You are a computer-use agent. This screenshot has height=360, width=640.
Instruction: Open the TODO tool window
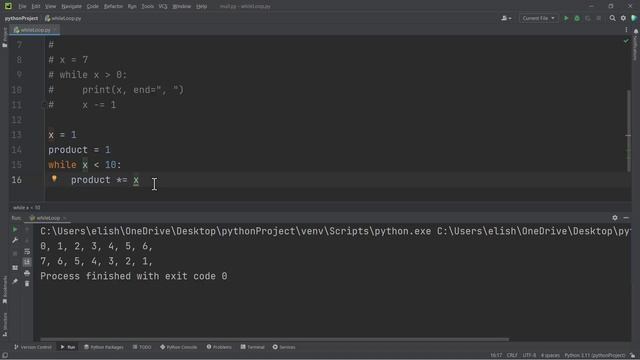tap(142, 347)
